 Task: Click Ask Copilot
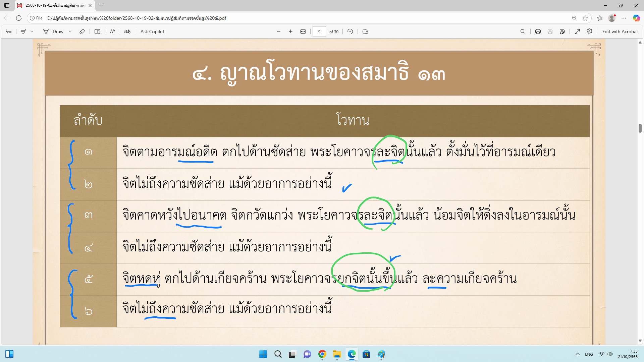click(152, 32)
